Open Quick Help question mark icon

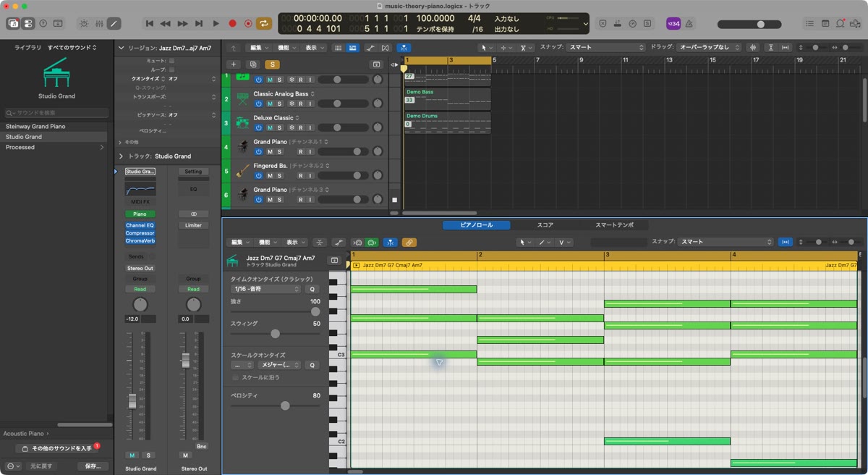pos(43,23)
